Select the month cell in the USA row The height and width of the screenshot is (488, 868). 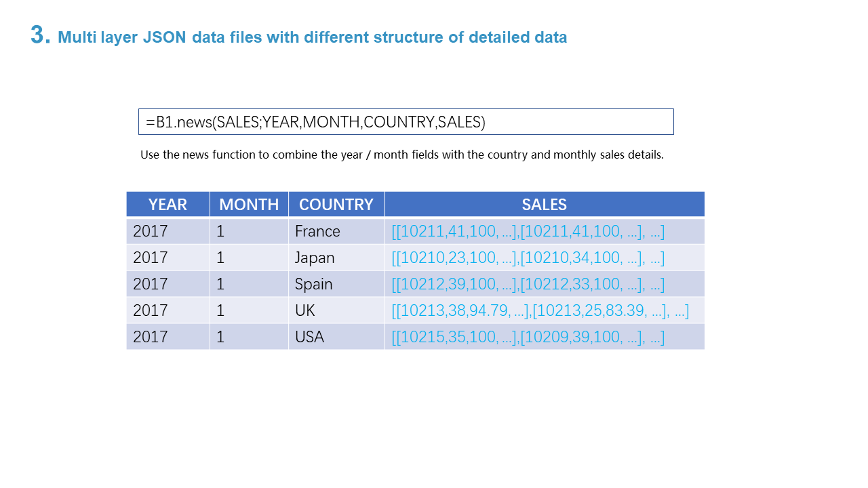coord(221,337)
